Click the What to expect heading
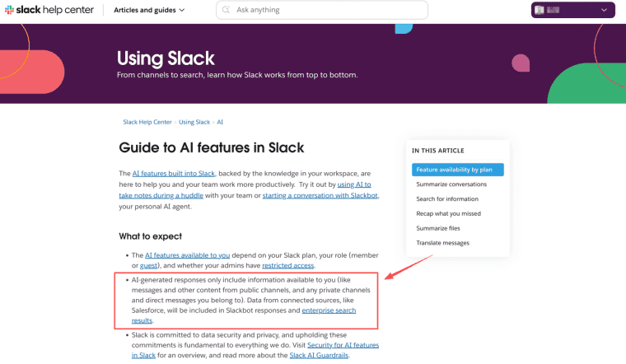The height and width of the screenshot is (364, 626). point(151,236)
